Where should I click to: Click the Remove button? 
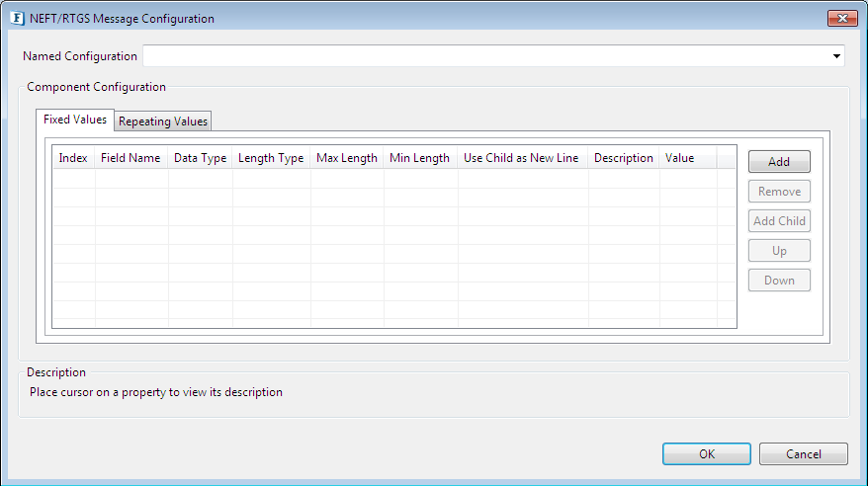[x=779, y=192]
